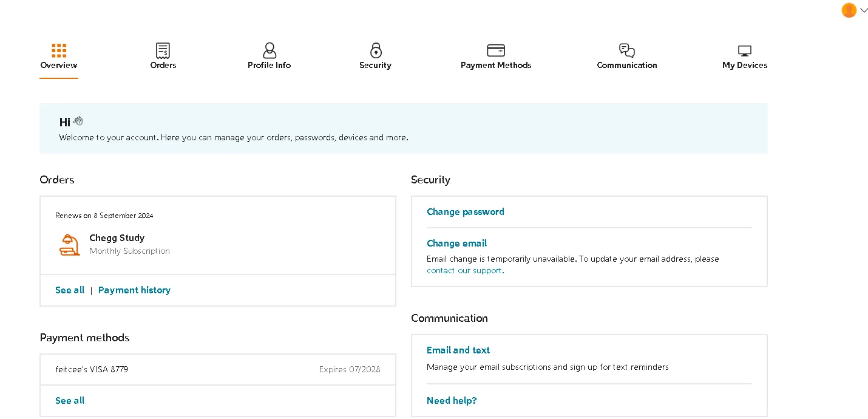Click the Payment Methods card icon
This screenshot has height=419, width=868.
coord(496,50)
